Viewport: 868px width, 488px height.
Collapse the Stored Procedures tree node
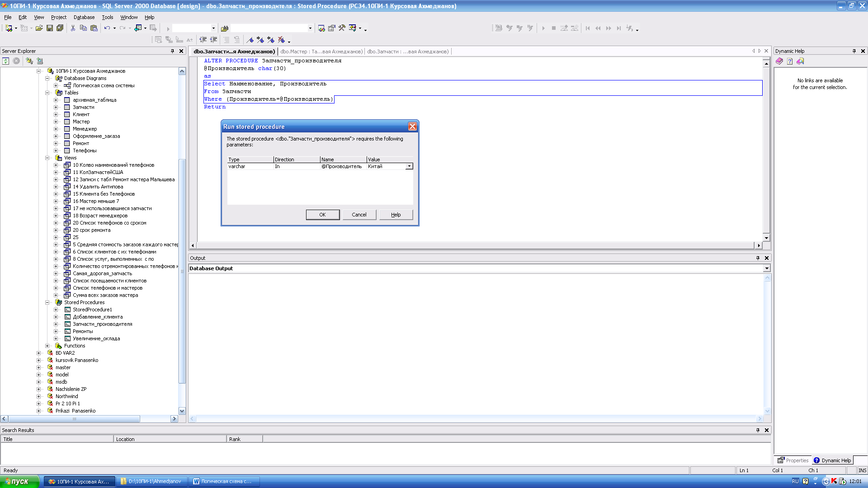pyautogui.click(x=47, y=302)
